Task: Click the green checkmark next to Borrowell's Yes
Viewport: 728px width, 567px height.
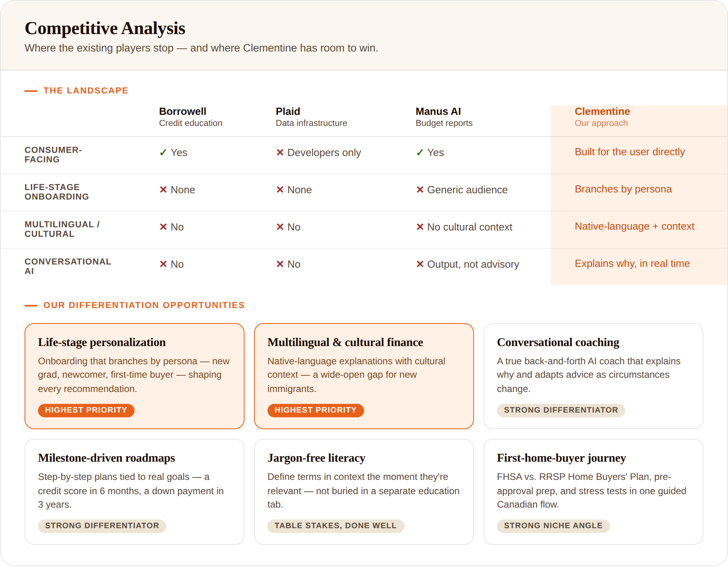Action: click(x=163, y=152)
